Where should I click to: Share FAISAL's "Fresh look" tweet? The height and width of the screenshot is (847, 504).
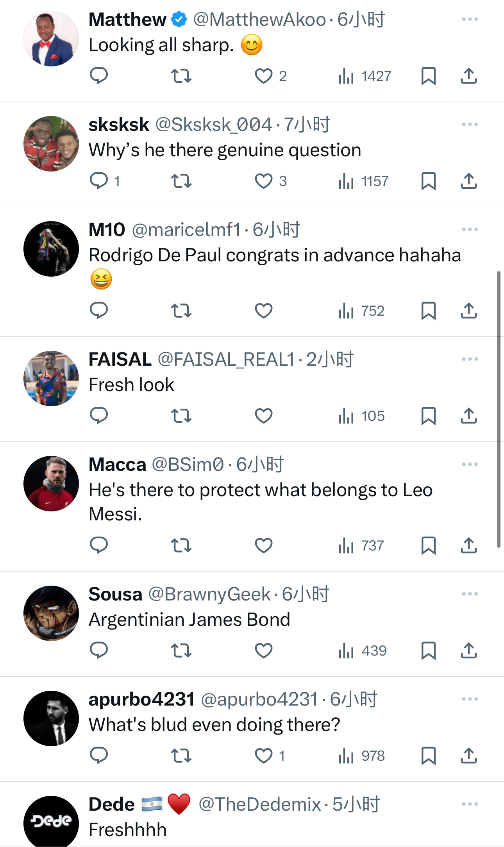[469, 416]
